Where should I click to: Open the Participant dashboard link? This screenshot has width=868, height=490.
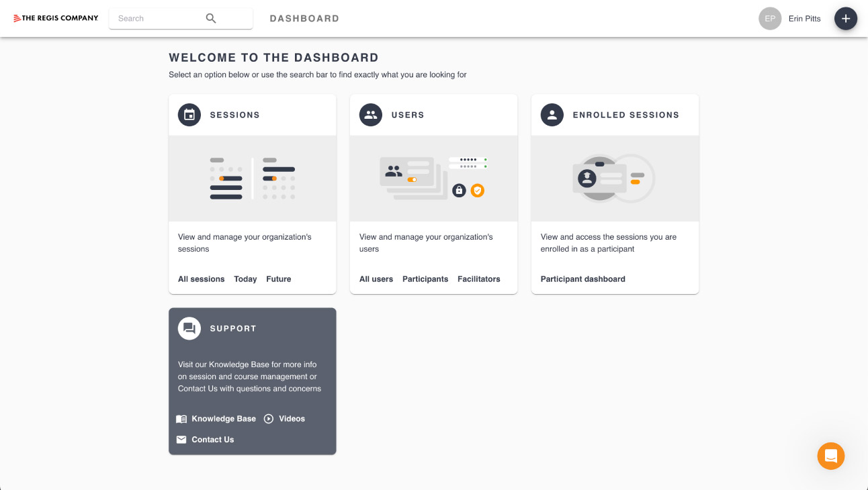pos(583,279)
